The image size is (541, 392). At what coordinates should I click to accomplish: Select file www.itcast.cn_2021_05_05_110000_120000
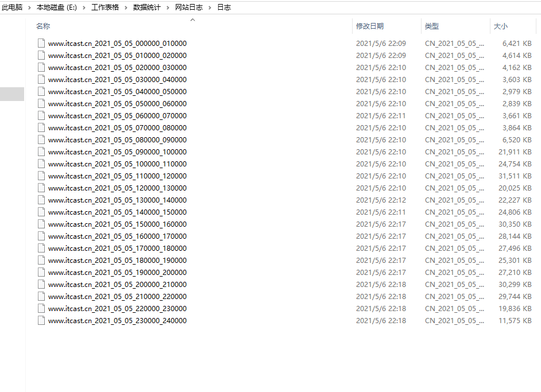117,176
